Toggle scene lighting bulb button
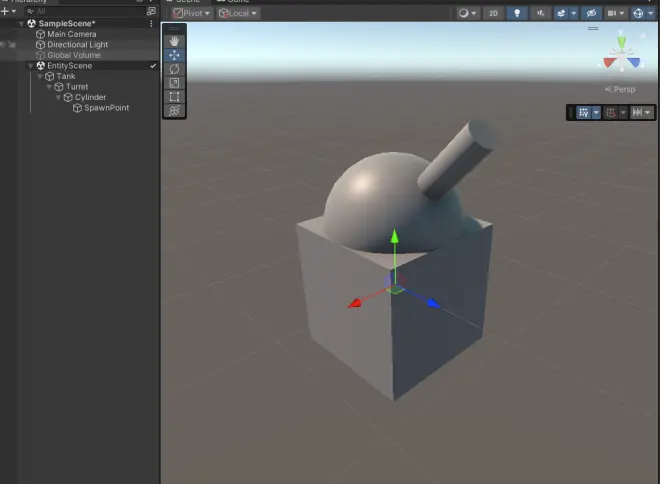 pyautogui.click(x=517, y=13)
